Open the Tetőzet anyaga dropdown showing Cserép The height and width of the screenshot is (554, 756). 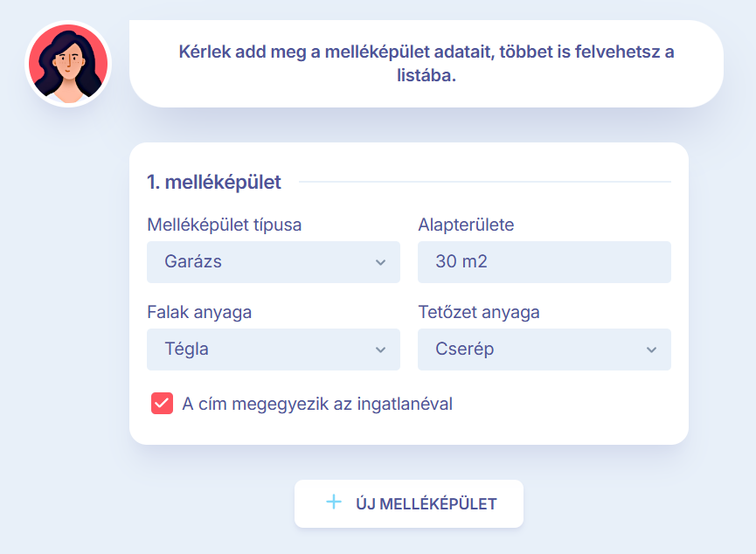pos(544,349)
